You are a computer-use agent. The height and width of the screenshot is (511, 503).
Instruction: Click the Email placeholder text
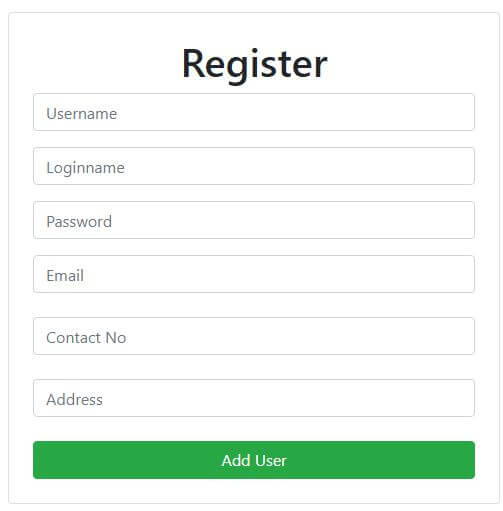(x=65, y=276)
